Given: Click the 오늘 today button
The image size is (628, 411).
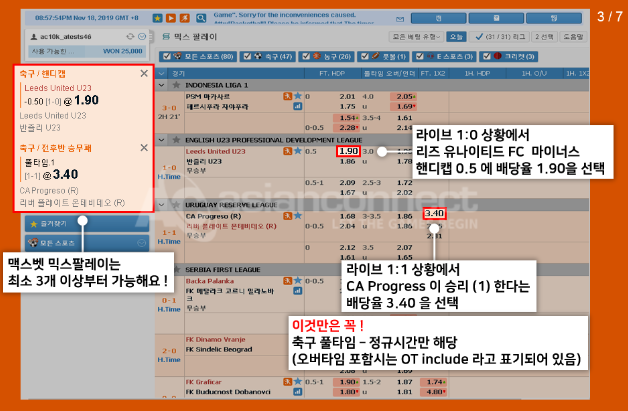Looking at the screenshot, I should [x=456, y=37].
